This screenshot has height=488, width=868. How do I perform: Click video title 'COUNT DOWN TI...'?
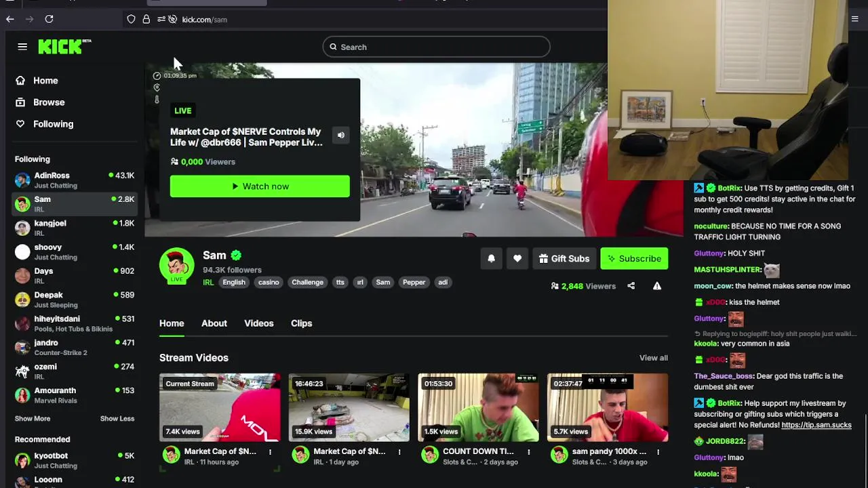[x=478, y=451]
